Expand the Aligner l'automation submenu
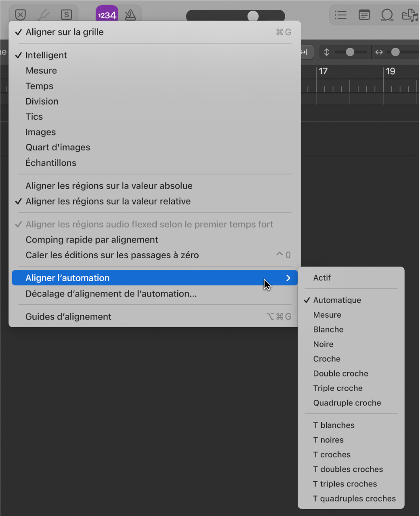The image size is (420, 516). (67, 278)
